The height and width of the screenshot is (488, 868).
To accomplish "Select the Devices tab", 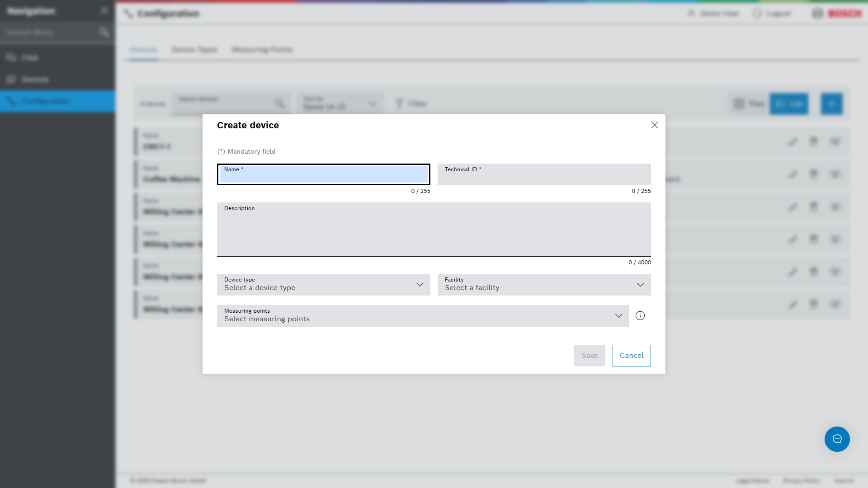I will coord(144,50).
